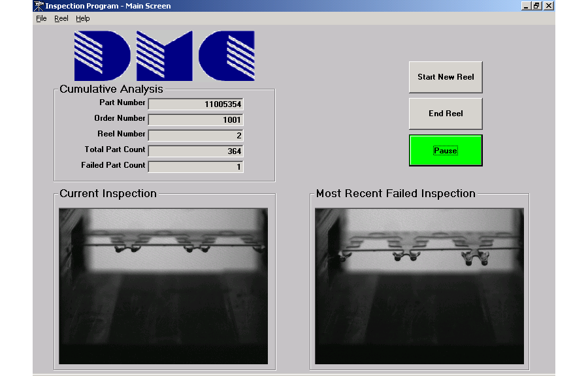Restore down the Inspection Program window

pos(537,6)
